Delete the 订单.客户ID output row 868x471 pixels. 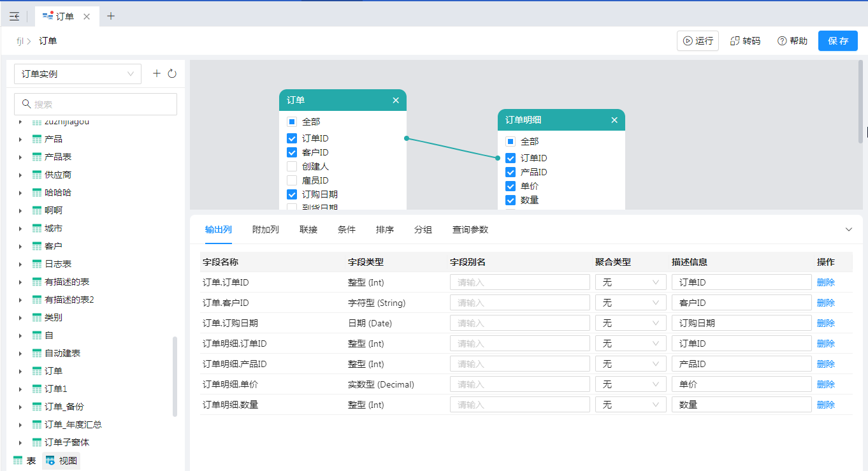pos(825,303)
